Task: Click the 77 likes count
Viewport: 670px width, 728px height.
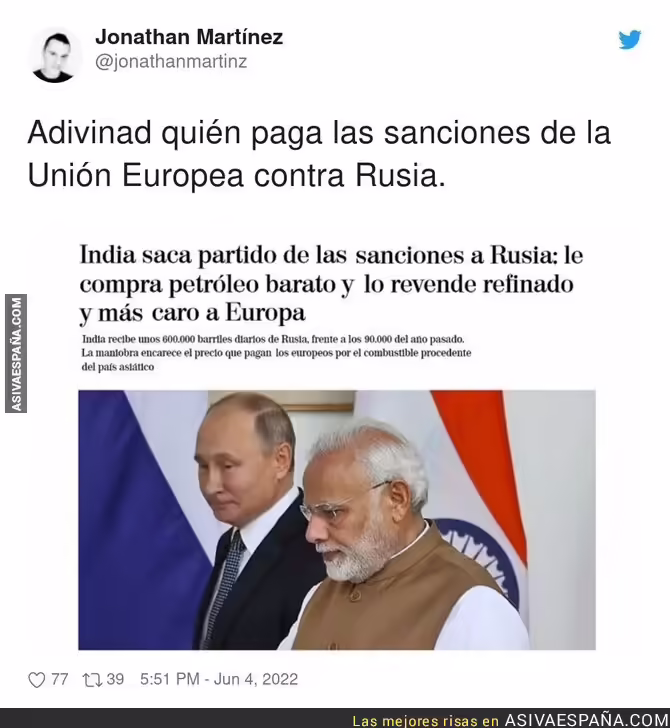Action: tap(59, 679)
